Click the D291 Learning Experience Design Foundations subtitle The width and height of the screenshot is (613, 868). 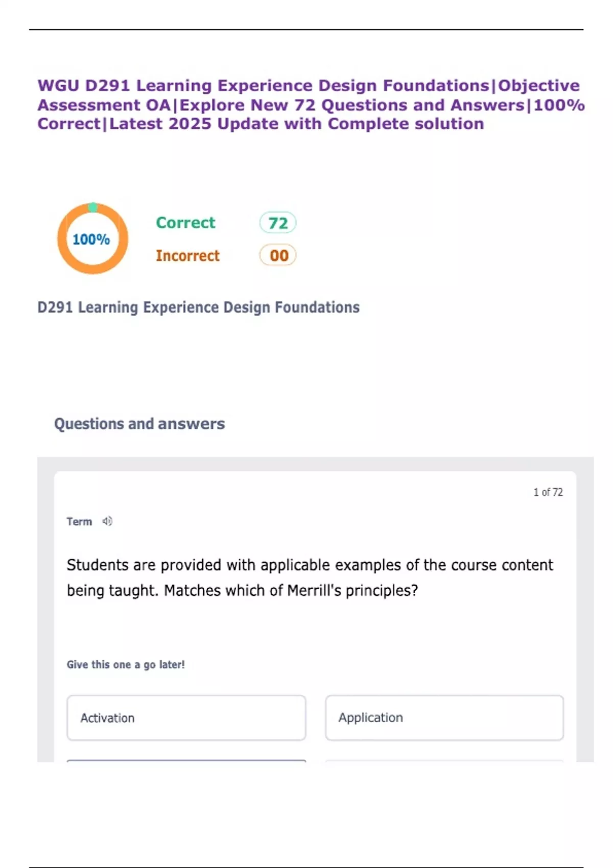[x=198, y=307]
